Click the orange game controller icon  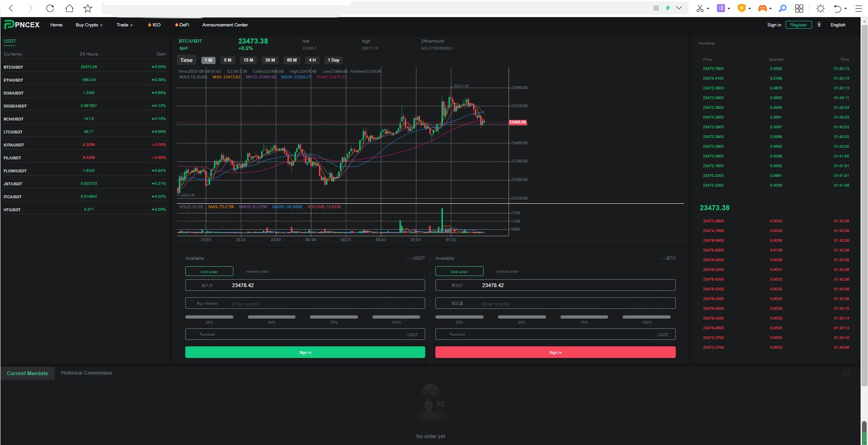762,8
